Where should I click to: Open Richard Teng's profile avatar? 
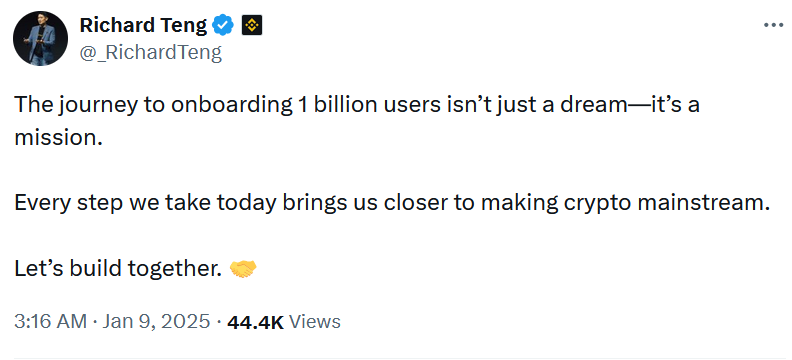(40, 38)
